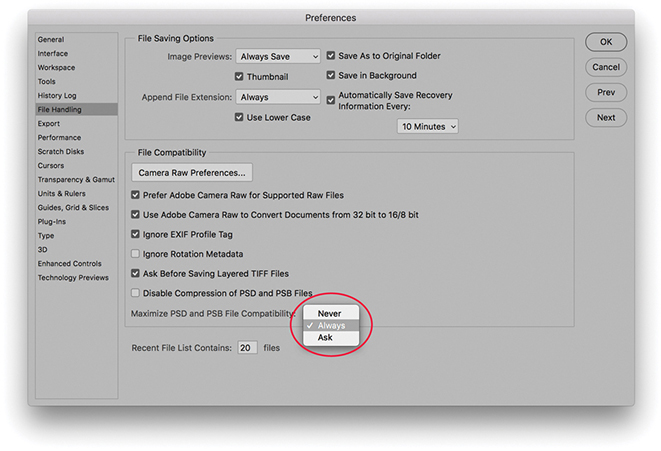This screenshot has height=451, width=661.
Task: Confirm preferences with OK button
Action: (x=606, y=42)
